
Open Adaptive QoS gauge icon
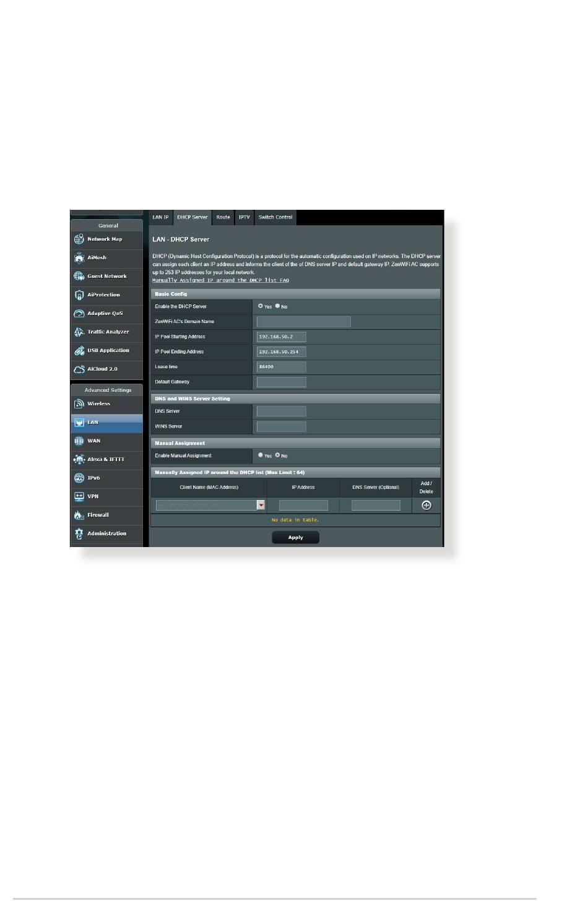point(79,313)
